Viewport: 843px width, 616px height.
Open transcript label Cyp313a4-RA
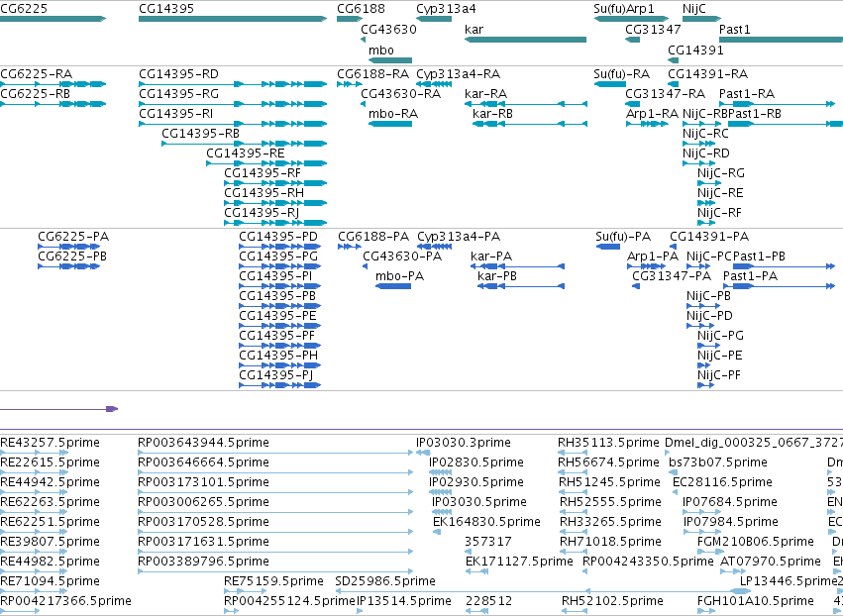458,73
